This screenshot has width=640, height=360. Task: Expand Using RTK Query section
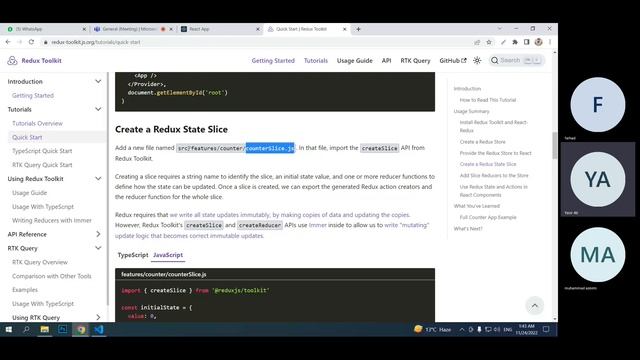coord(98,317)
